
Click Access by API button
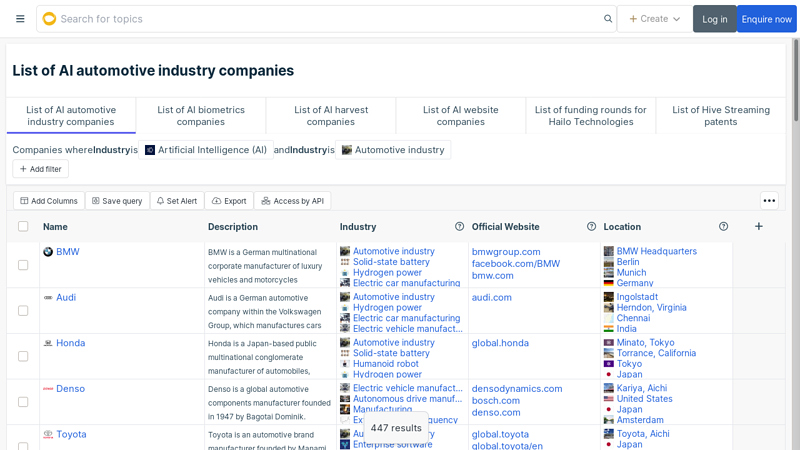[292, 201]
